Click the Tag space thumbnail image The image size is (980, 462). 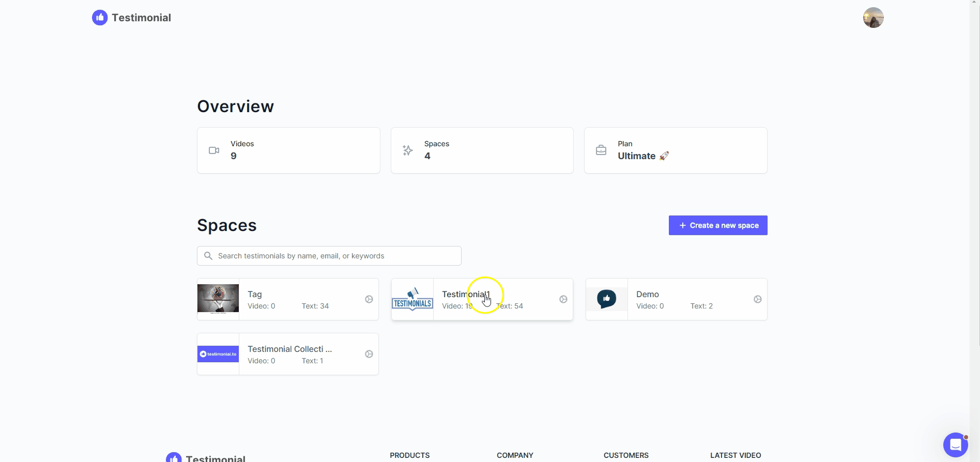click(218, 299)
